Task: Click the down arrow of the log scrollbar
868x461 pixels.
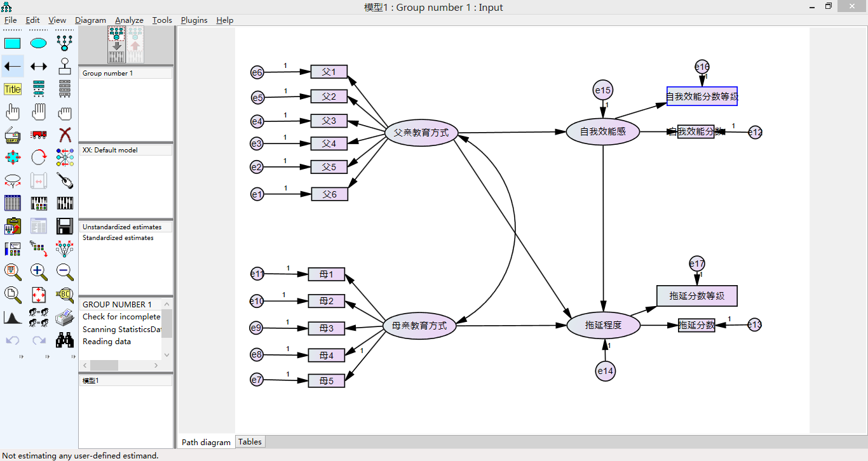Action: pyautogui.click(x=167, y=355)
